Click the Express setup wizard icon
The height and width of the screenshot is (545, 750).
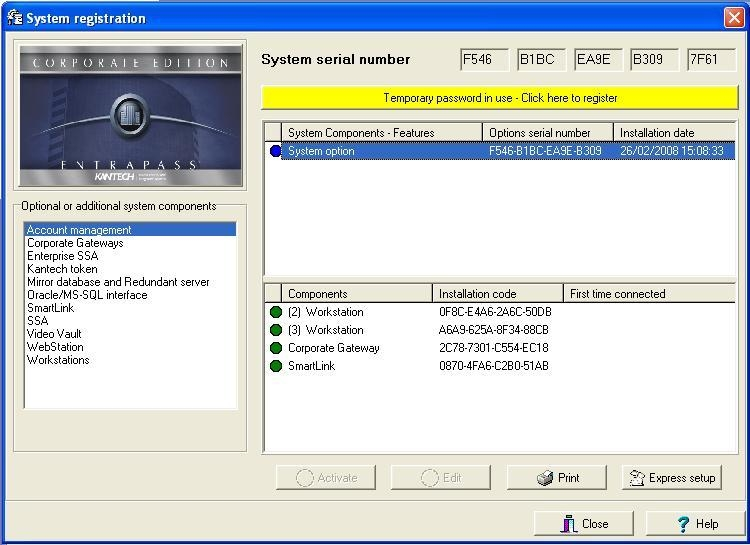[x=637, y=478]
